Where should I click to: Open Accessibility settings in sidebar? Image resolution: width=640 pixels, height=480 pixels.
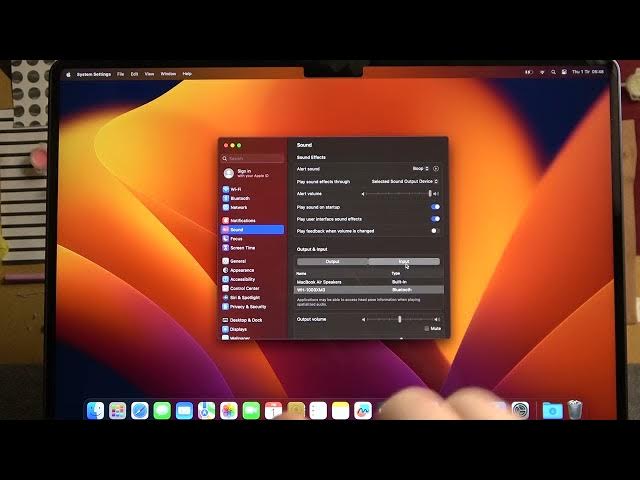pos(239,279)
